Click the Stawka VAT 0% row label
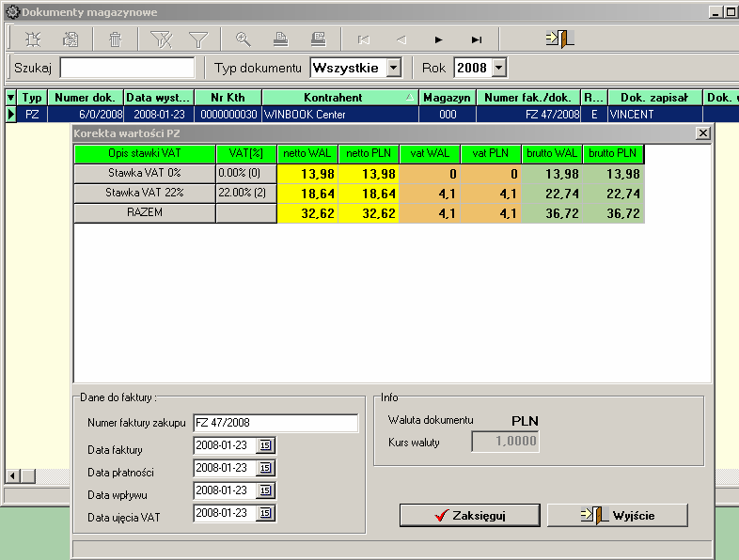This screenshot has width=739, height=560. point(145,173)
